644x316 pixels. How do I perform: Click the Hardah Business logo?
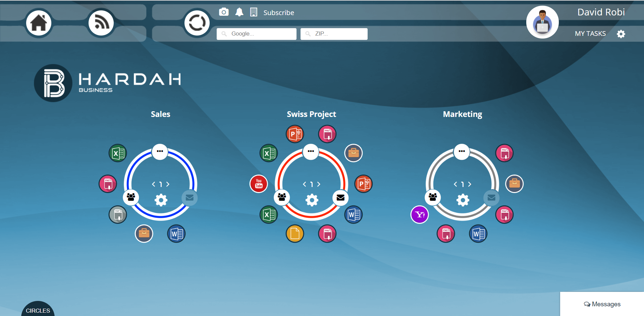(108, 83)
